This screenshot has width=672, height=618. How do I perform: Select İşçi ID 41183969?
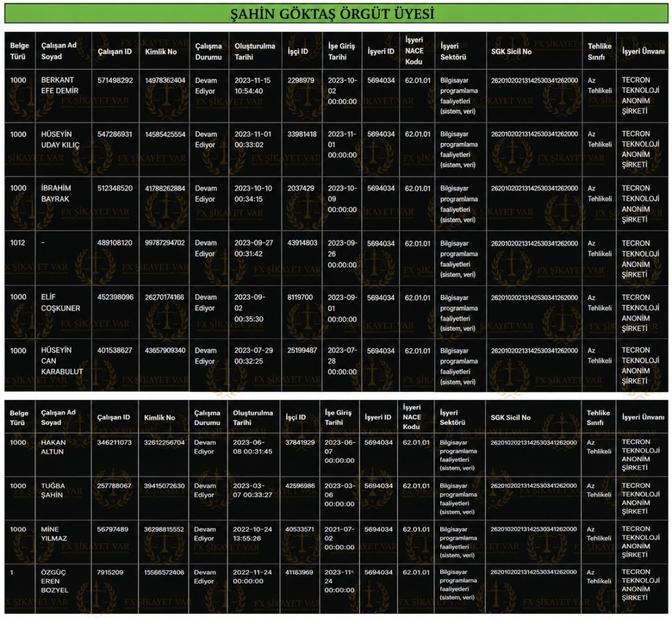click(x=299, y=572)
